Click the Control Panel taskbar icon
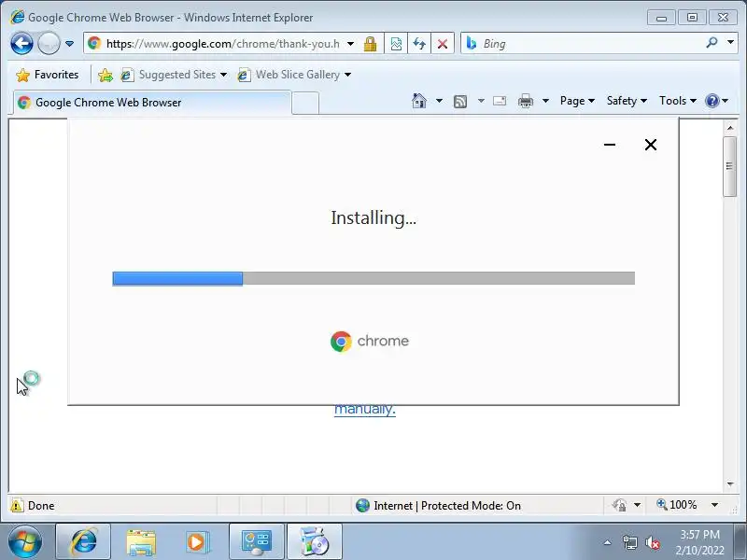 point(256,542)
